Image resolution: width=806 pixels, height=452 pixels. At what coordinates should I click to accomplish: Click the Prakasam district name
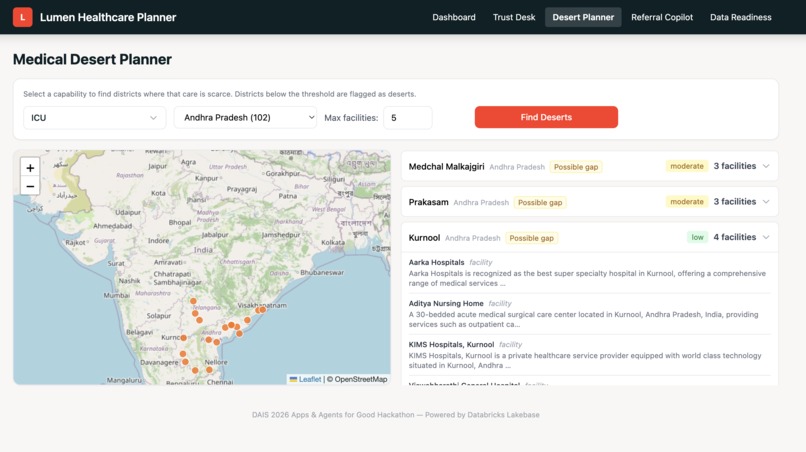pos(428,202)
